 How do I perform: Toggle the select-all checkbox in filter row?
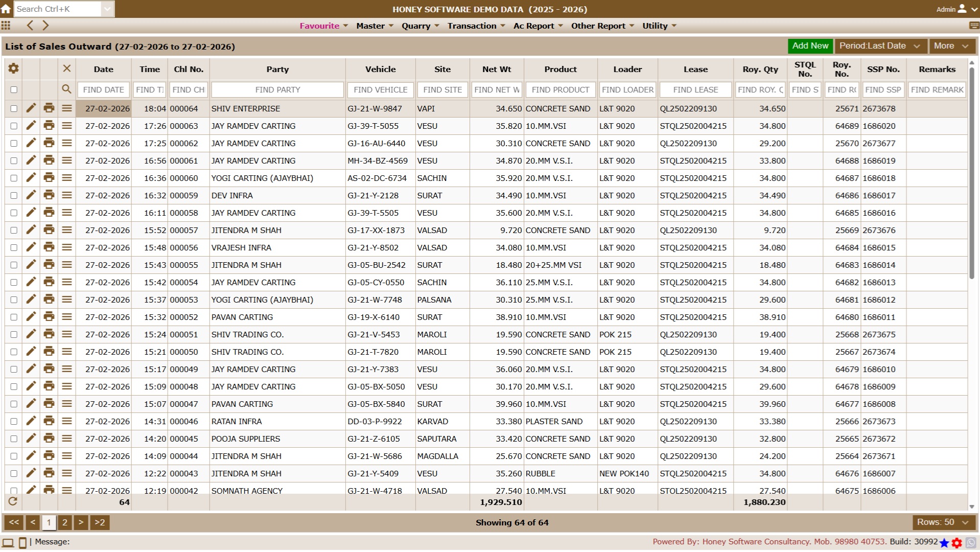[x=14, y=89]
